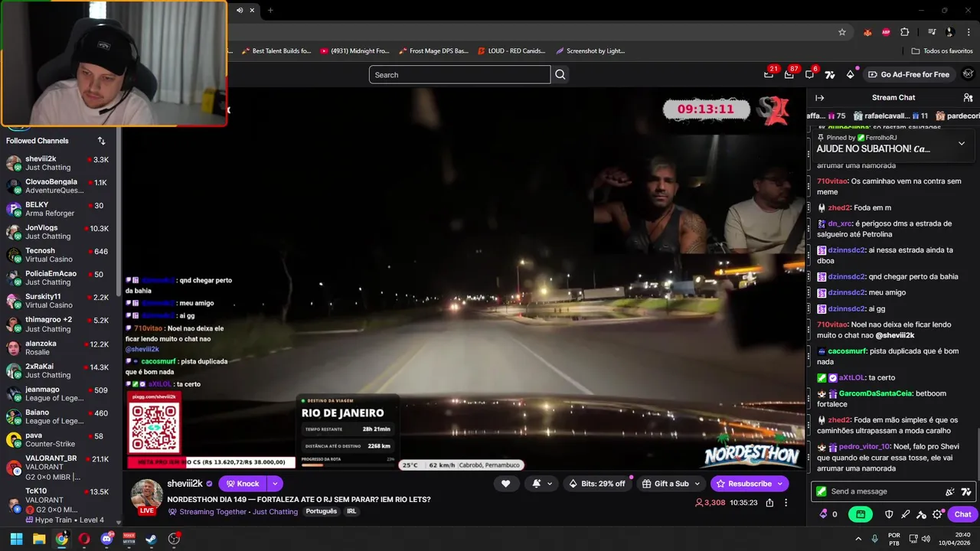Click the Português tag

click(x=322, y=511)
